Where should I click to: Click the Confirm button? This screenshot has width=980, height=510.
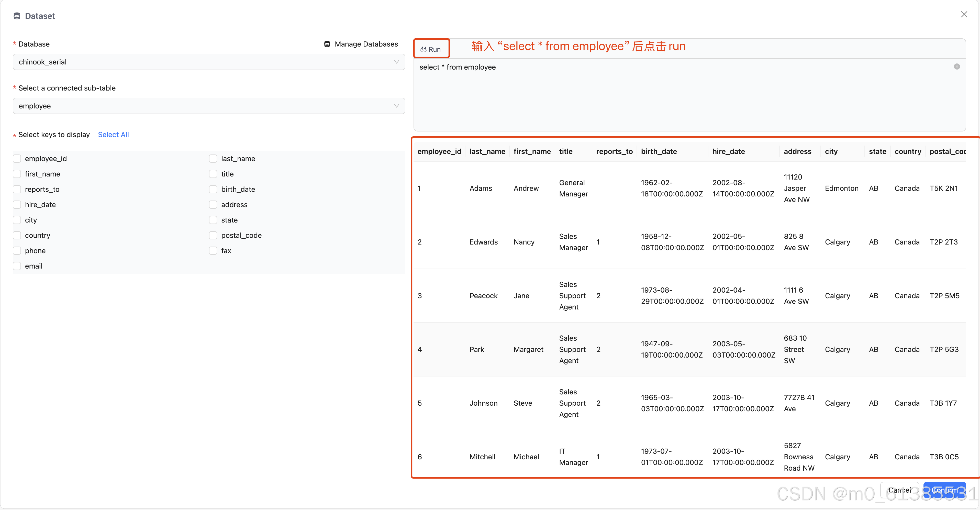[944, 490]
